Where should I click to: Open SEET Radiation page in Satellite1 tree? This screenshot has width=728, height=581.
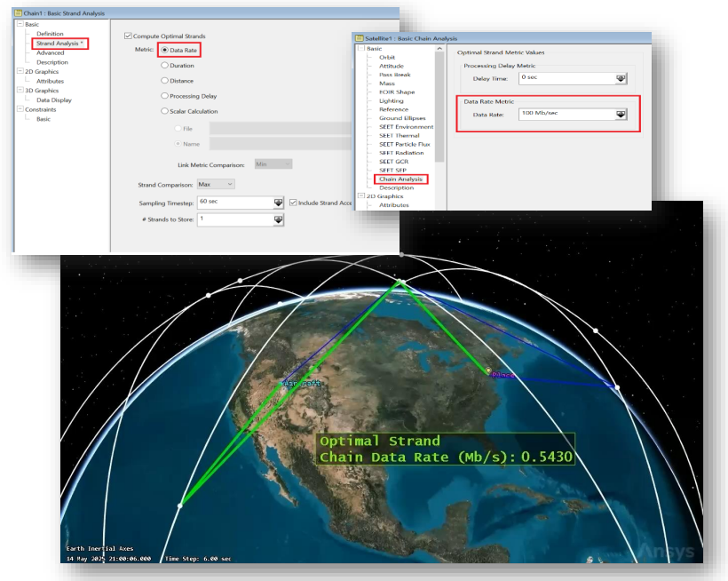(401, 153)
